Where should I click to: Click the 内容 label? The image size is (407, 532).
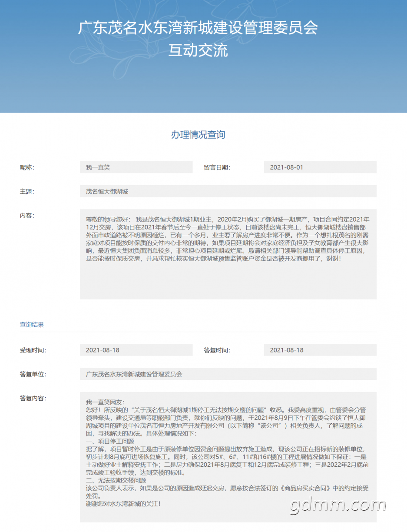click(x=27, y=216)
